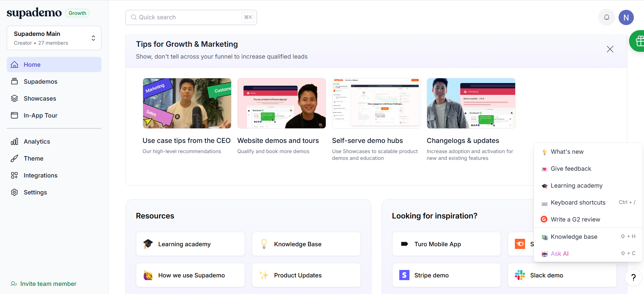This screenshot has height=294, width=644.
Task: Click the notification bell icon
Action: coord(606,17)
